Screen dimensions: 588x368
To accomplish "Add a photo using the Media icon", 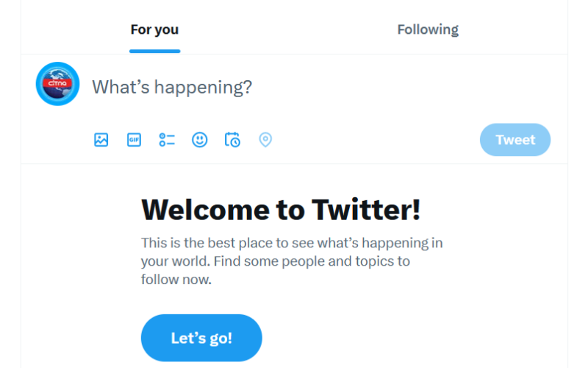I will tap(101, 140).
